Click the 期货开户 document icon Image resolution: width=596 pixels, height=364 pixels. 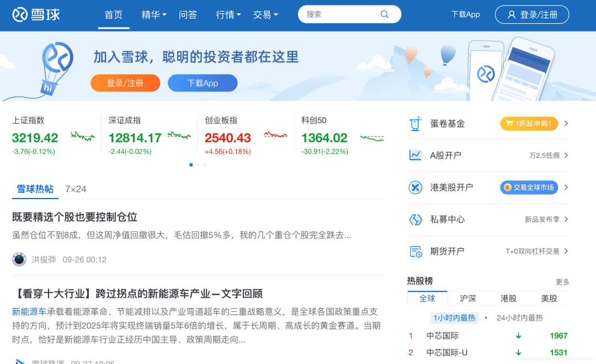pyautogui.click(x=416, y=251)
